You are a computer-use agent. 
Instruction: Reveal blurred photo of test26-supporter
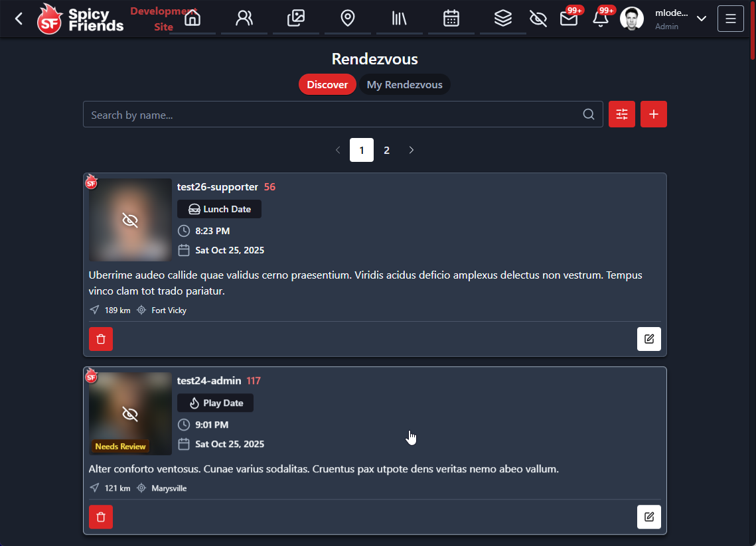[130, 220]
